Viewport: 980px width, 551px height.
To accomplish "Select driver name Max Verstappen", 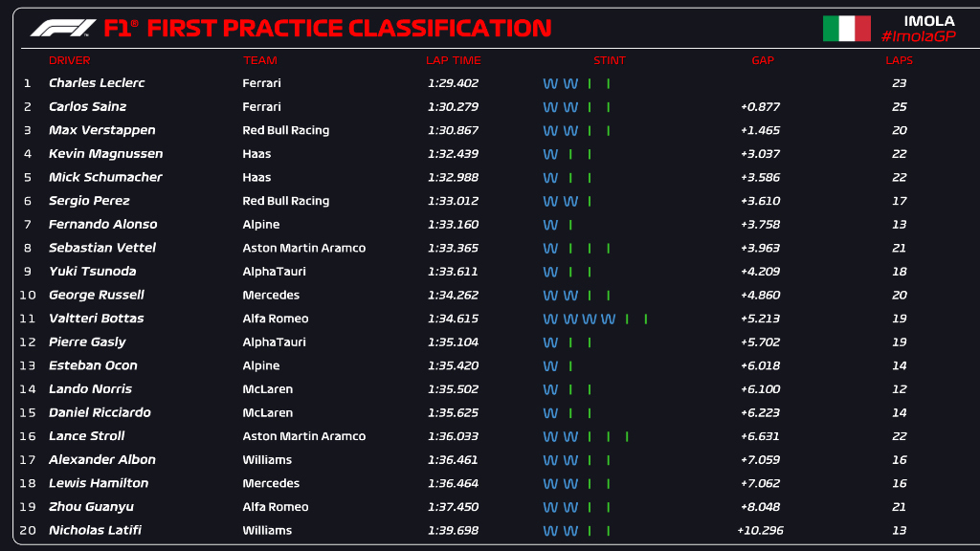I will click(101, 130).
